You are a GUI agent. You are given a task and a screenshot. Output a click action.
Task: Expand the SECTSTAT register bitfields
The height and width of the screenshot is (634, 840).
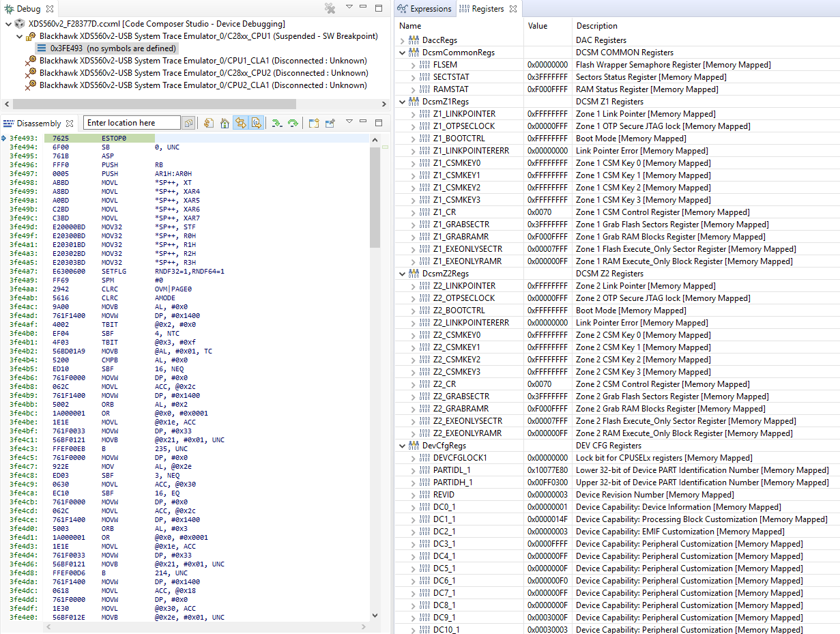coord(413,77)
